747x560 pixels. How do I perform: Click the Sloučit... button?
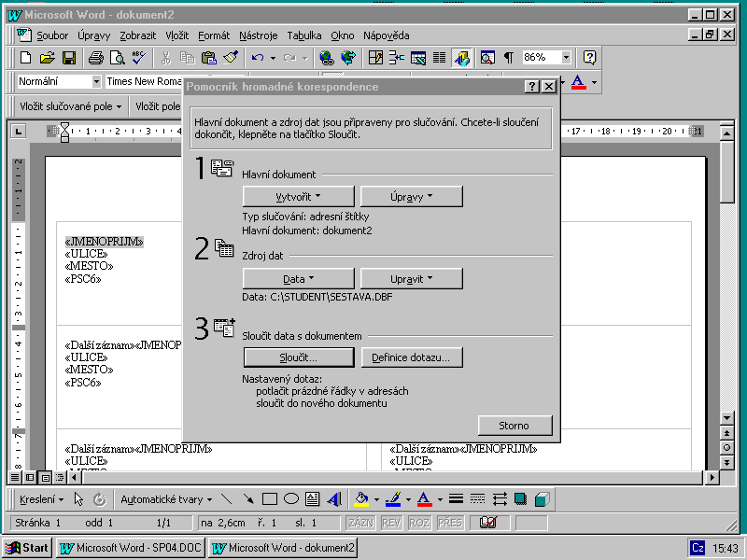pyautogui.click(x=299, y=357)
